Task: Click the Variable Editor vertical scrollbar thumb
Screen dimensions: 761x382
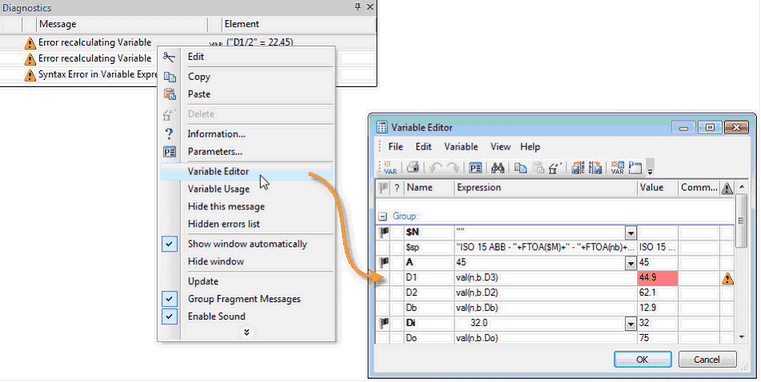Action: (x=741, y=221)
